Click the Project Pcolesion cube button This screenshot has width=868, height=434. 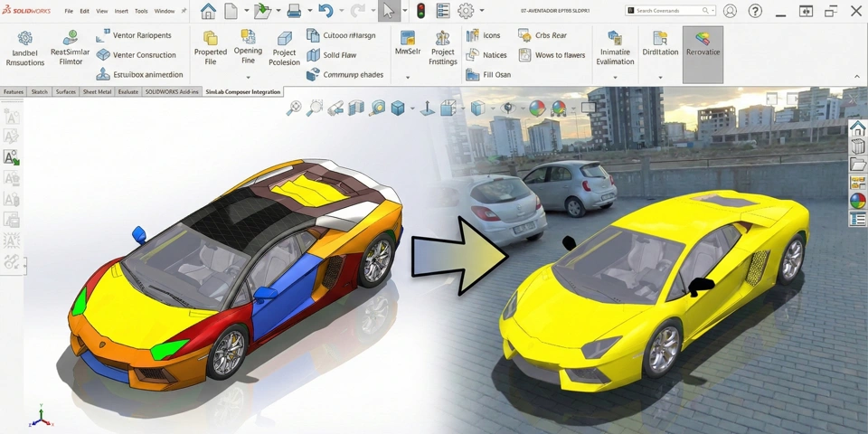tap(284, 49)
